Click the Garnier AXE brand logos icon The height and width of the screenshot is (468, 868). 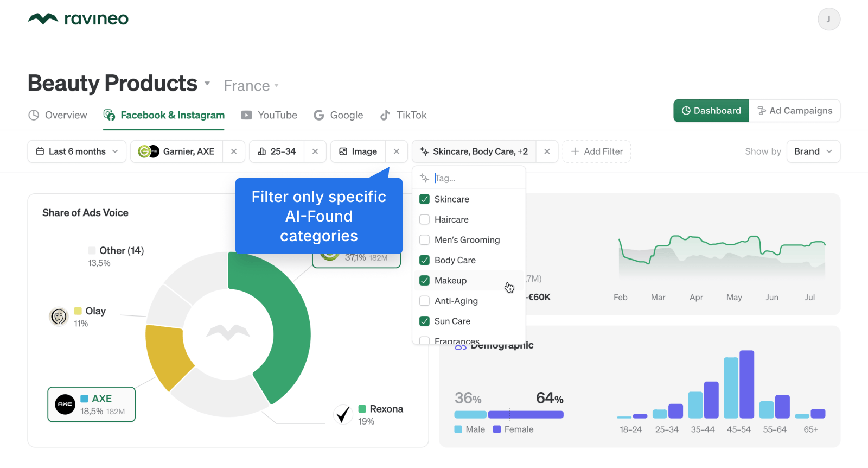pyautogui.click(x=148, y=151)
